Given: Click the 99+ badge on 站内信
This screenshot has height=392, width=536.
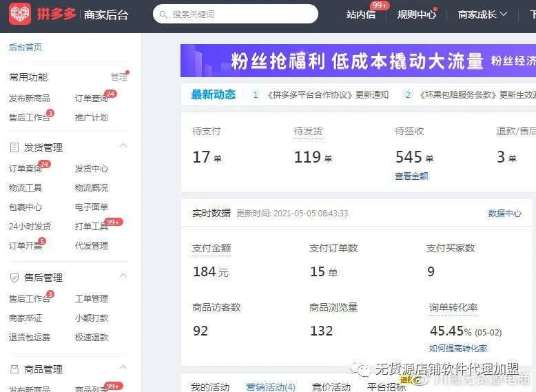Looking at the screenshot, I should tap(380, 6).
